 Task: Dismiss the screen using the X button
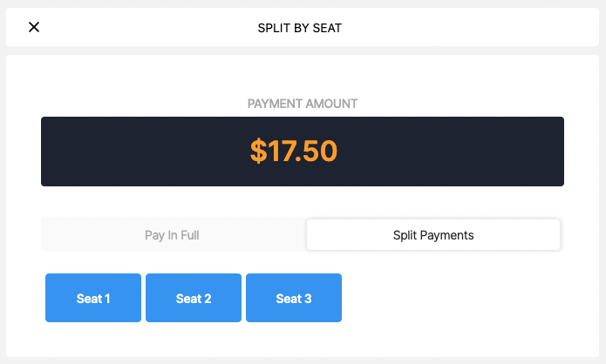[34, 27]
